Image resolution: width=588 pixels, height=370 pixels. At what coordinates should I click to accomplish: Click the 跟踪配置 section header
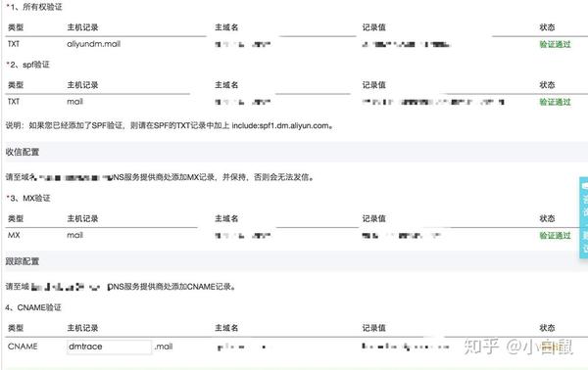(x=23, y=261)
